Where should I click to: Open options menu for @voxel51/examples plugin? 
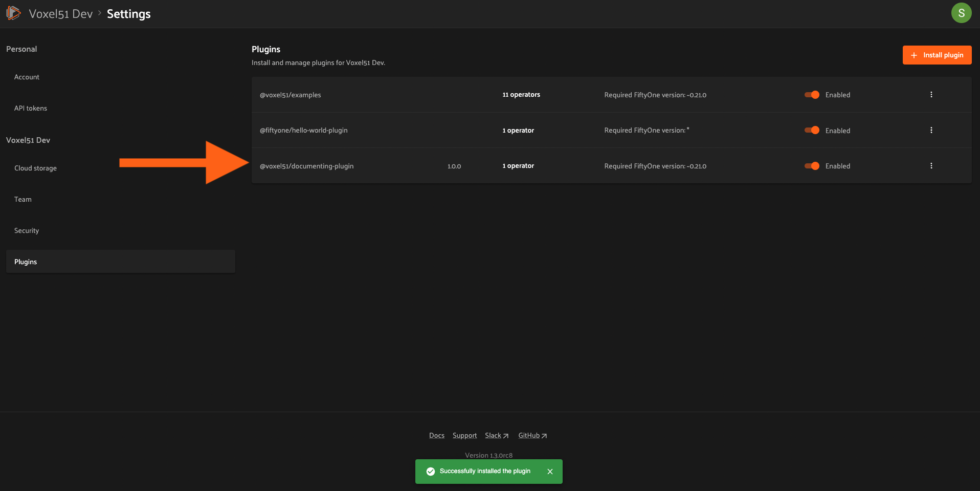pyautogui.click(x=931, y=95)
